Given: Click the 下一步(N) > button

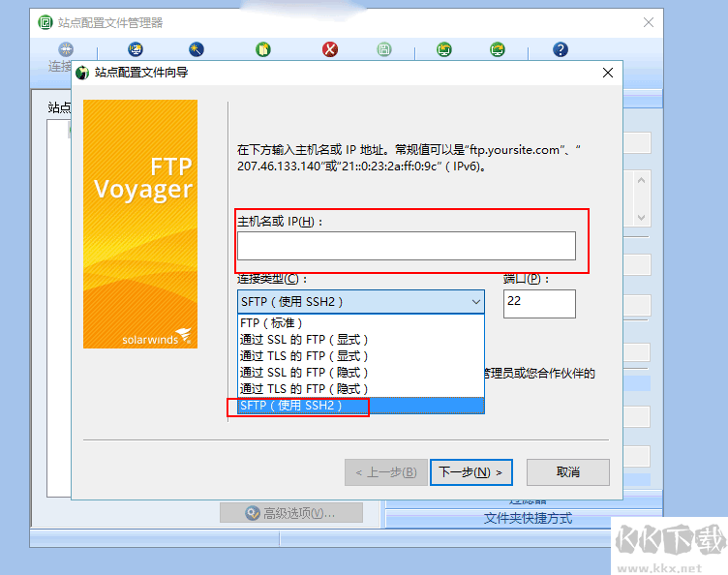Looking at the screenshot, I should point(471,472).
